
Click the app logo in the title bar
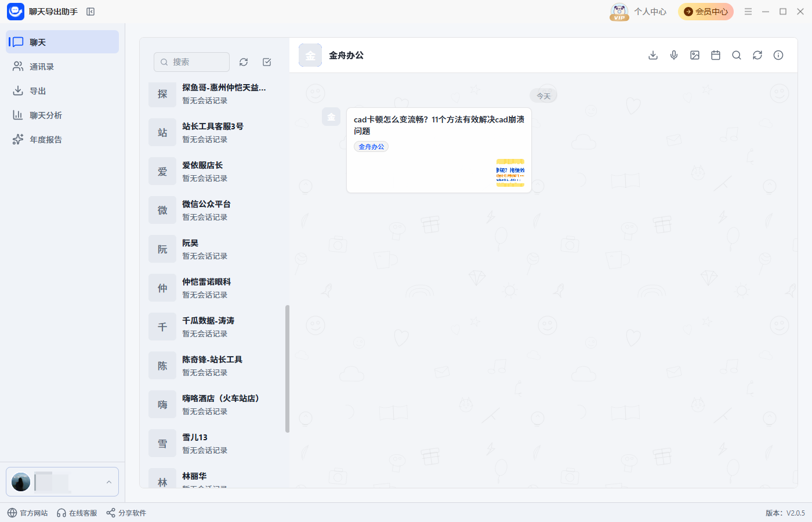pyautogui.click(x=16, y=12)
